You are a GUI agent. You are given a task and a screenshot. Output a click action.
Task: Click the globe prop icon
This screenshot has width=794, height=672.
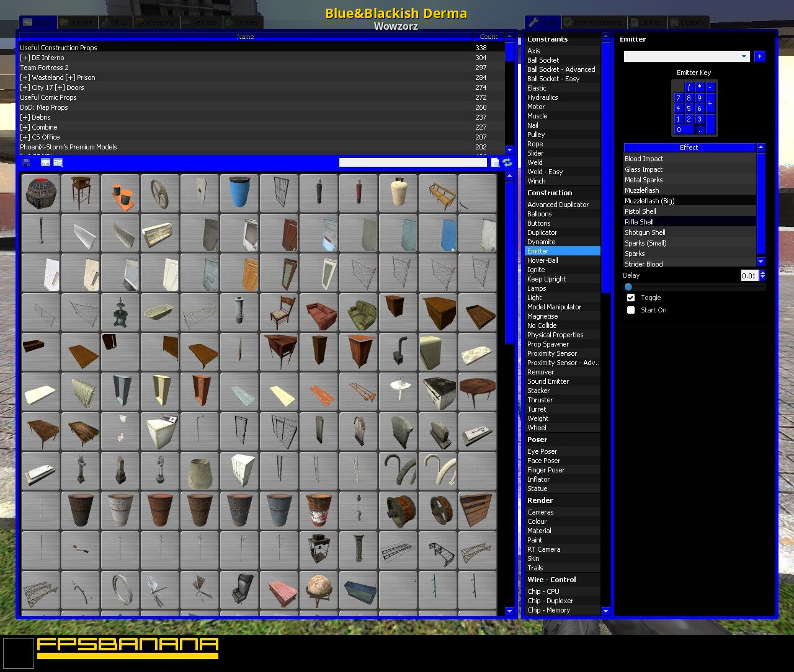(x=319, y=589)
